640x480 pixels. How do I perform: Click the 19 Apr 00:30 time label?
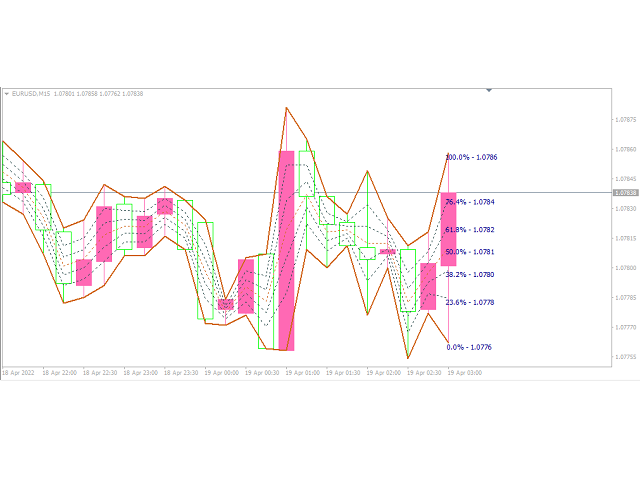point(262,373)
